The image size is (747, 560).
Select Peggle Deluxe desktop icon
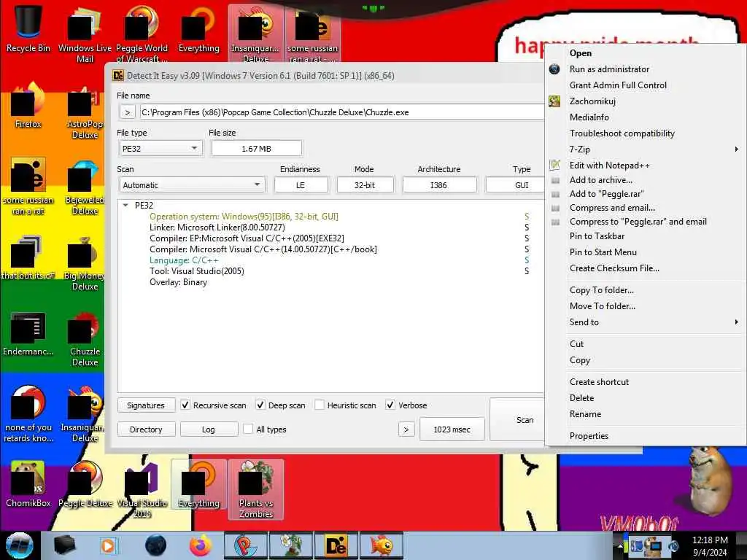85,484
